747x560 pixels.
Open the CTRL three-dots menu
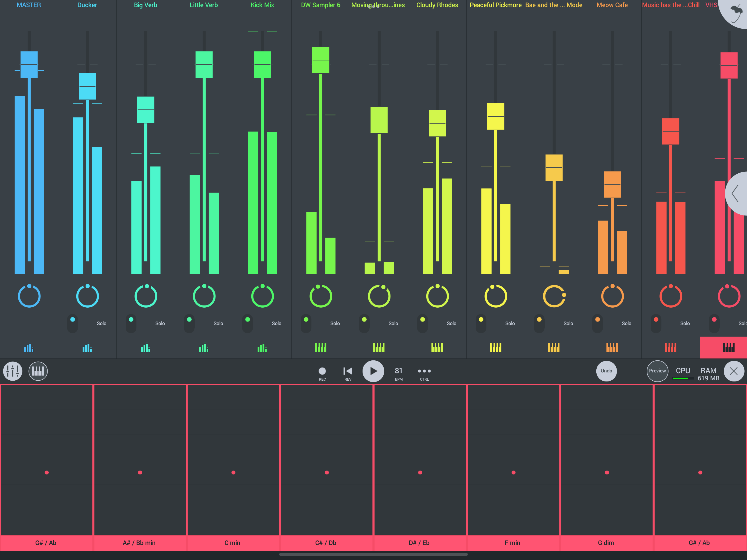coord(424,371)
